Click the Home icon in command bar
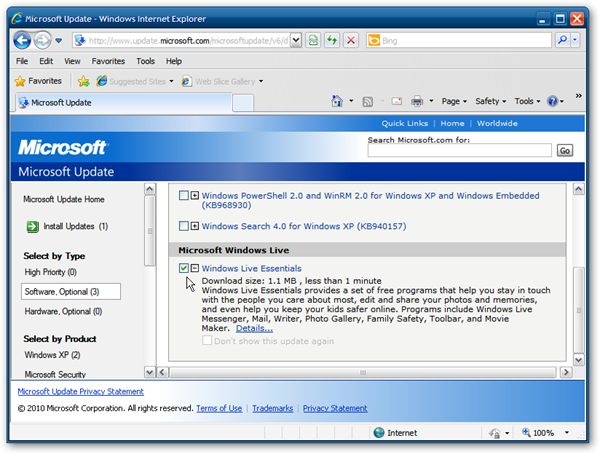600x454 pixels. [x=339, y=101]
